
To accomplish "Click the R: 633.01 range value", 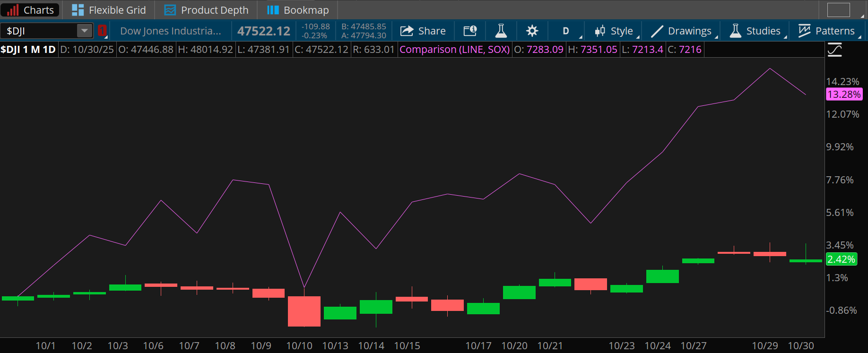I will (x=373, y=50).
